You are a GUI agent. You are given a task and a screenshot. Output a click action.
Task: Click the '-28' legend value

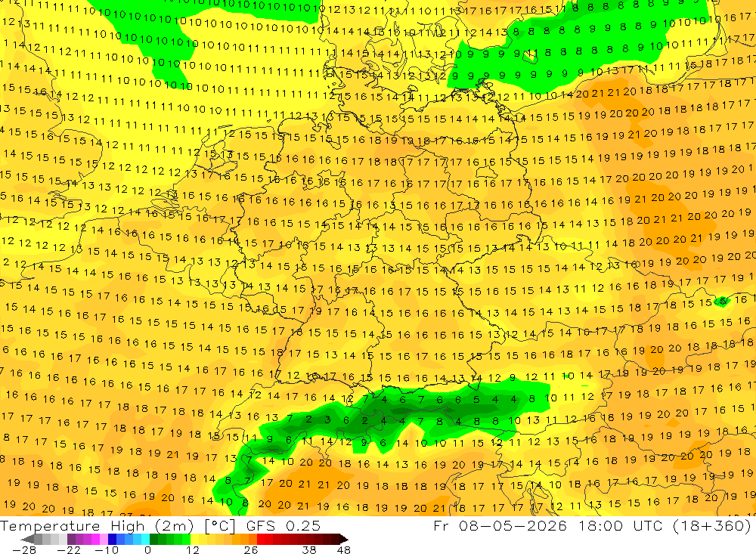[24, 550]
